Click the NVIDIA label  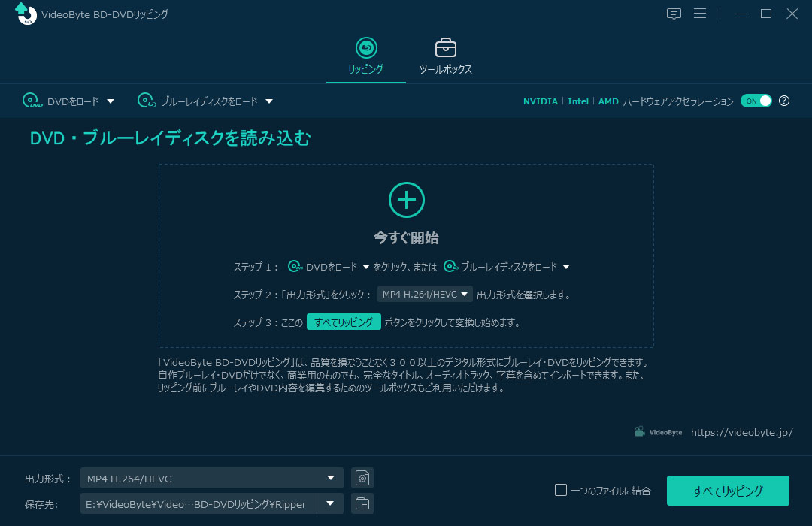[540, 101]
